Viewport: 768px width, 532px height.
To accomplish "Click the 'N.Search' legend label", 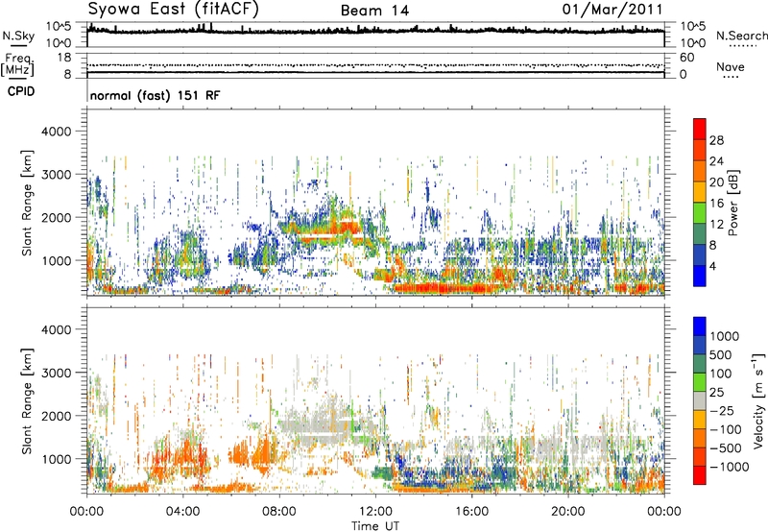I will [741, 36].
